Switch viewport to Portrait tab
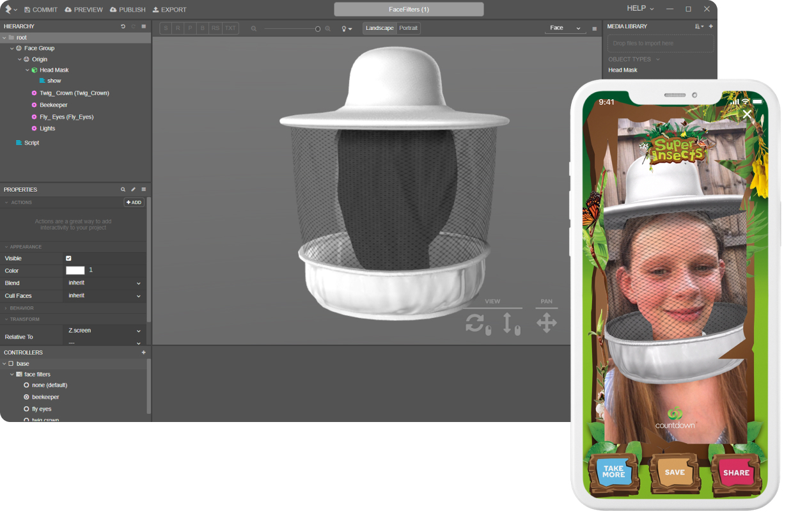 pos(408,28)
